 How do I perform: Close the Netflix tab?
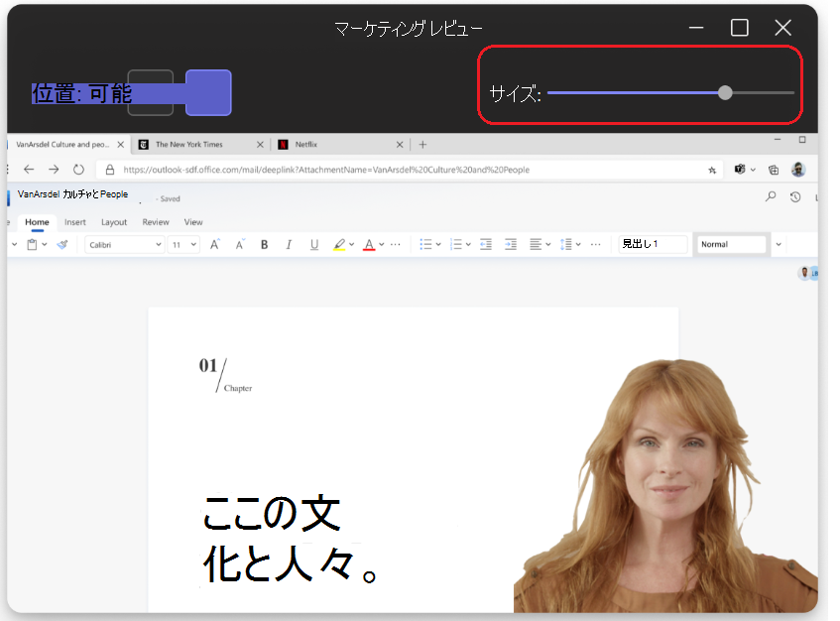400,145
